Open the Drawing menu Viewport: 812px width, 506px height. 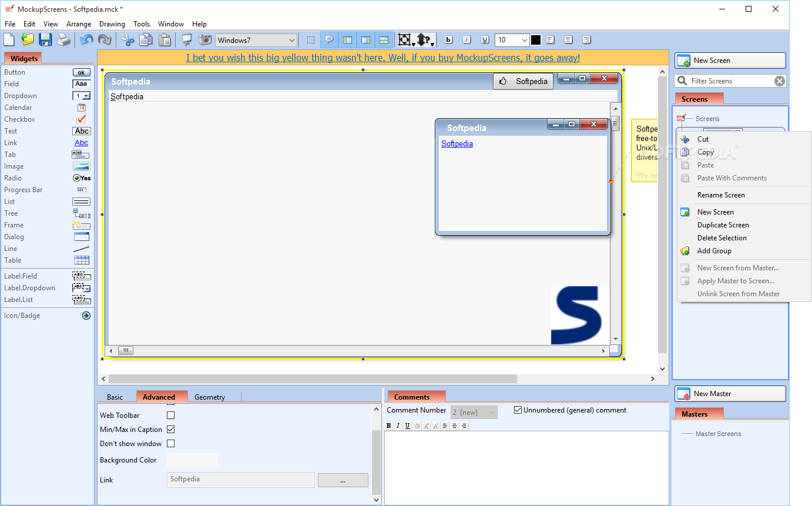click(x=112, y=24)
